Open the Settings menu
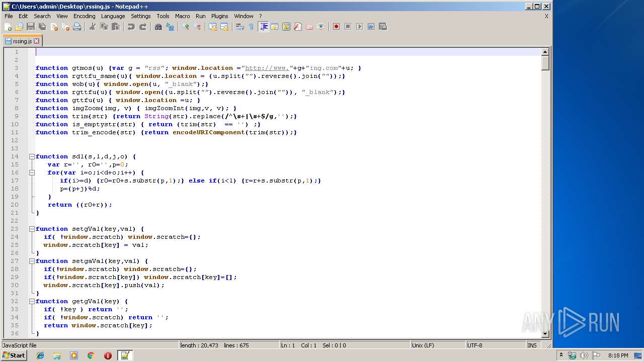Screen dimensions: 644x362 point(141,16)
